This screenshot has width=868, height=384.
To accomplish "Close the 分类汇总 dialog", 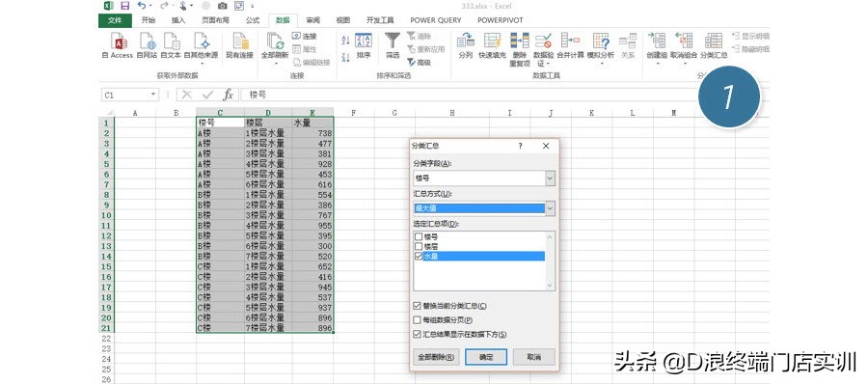I will [x=546, y=146].
